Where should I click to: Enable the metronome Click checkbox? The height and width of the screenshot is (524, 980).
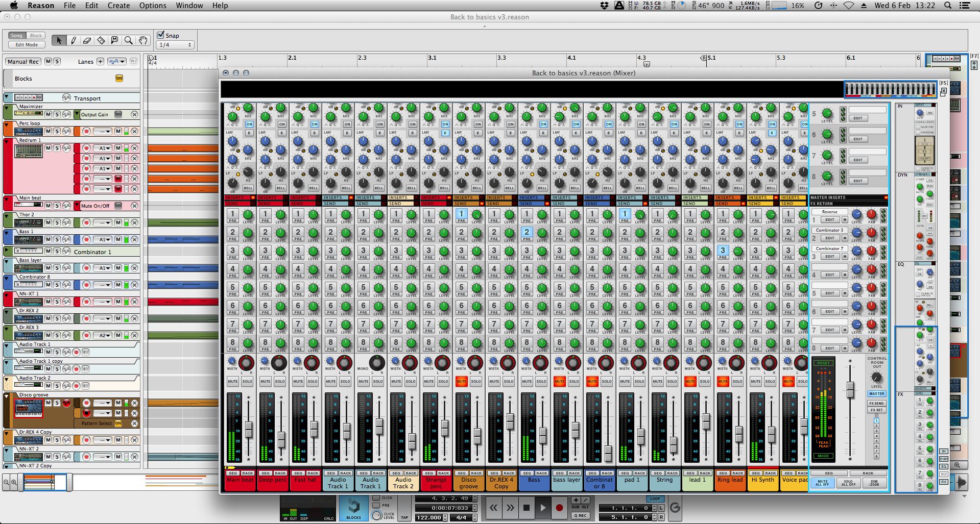click(376, 497)
